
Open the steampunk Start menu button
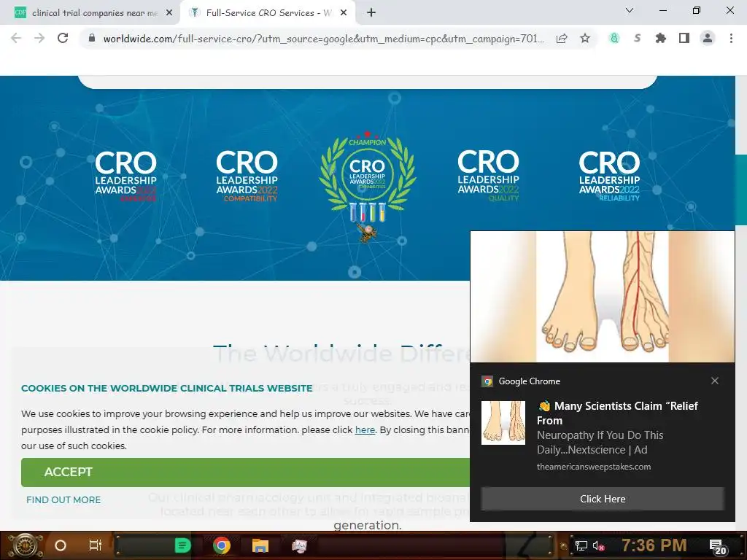point(25,545)
